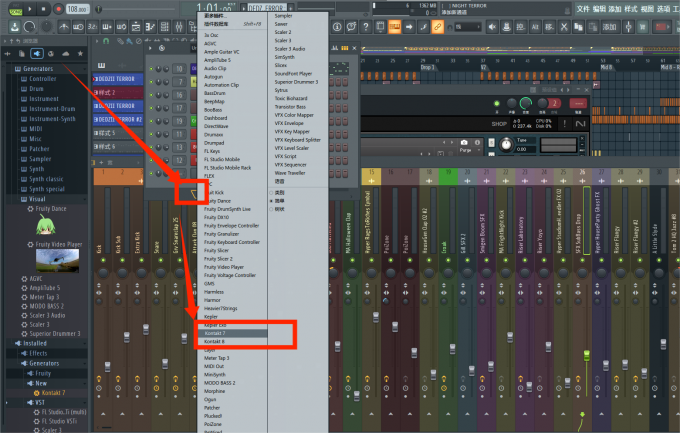680x433 pixels.
Task: Open the 视图 menu
Action: point(647,9)
